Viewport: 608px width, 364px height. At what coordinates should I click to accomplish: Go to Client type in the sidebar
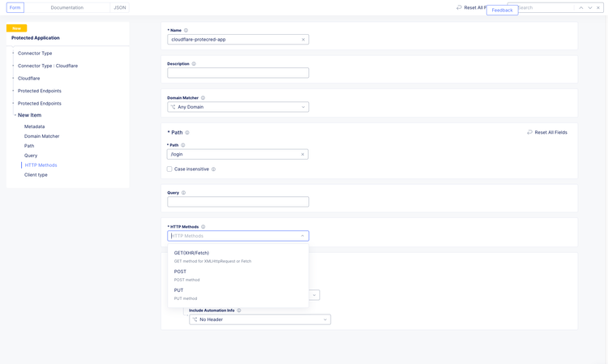36,175
